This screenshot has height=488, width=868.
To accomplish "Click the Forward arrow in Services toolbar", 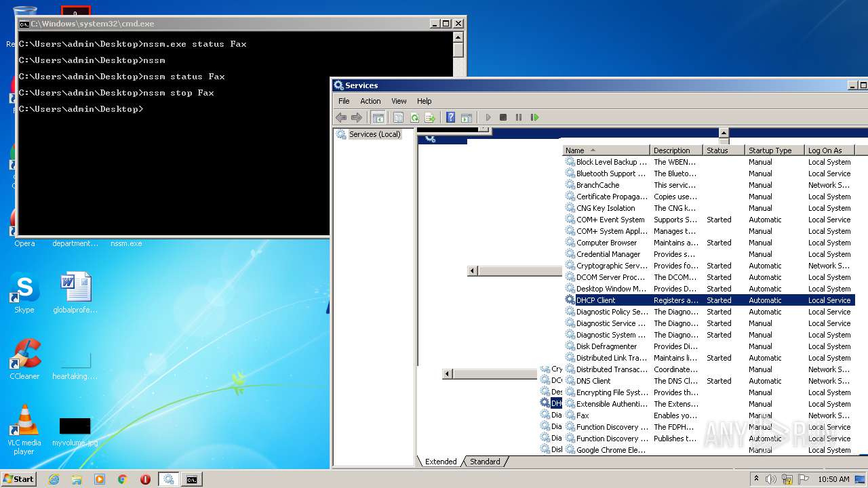I will pos(357,117).
